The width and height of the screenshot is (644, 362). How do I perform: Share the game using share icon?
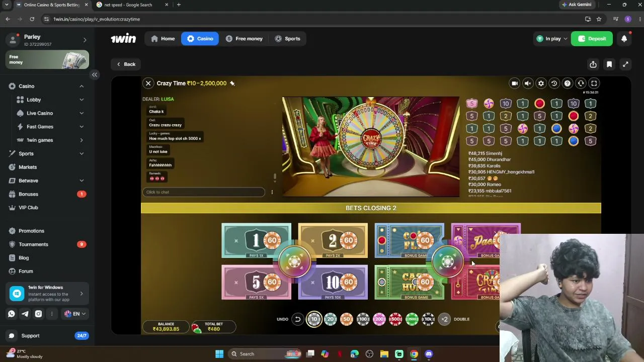[x=593, y=64]
